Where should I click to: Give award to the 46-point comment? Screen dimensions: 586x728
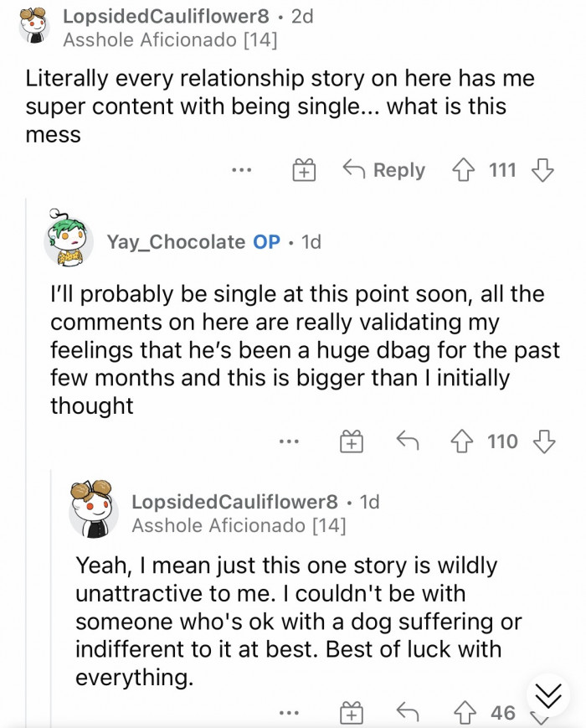point(352,713)
